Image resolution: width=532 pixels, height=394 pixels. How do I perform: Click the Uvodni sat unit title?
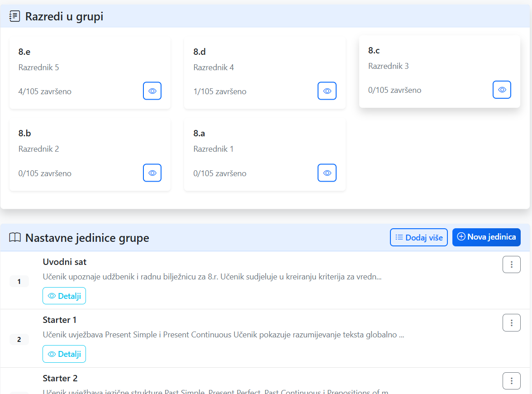pyautogui.click(x=64, y=262)
